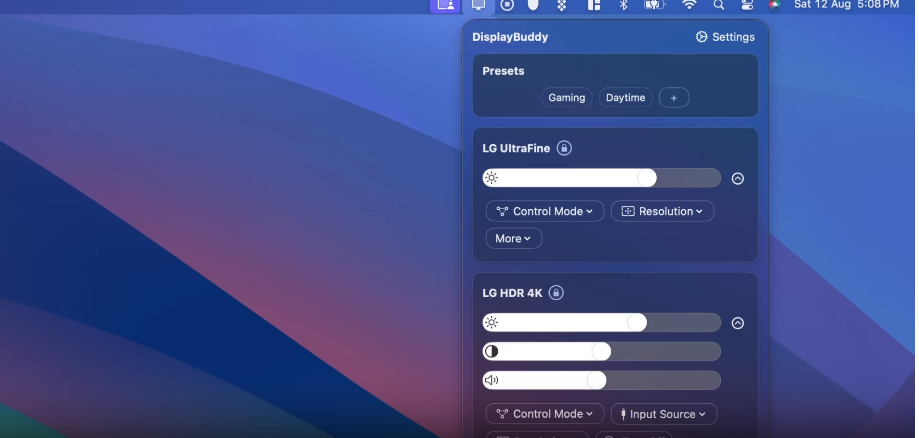Viewport: 919px width, 438px height.
Task: Adjust LG UltraFine brightness slider
Action: (x=601, y=178)
